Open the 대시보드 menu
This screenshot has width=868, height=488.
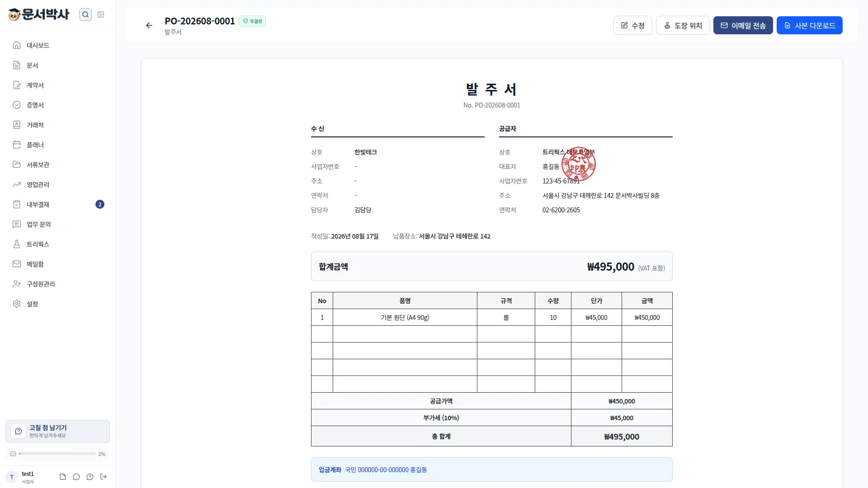[57, 45]
